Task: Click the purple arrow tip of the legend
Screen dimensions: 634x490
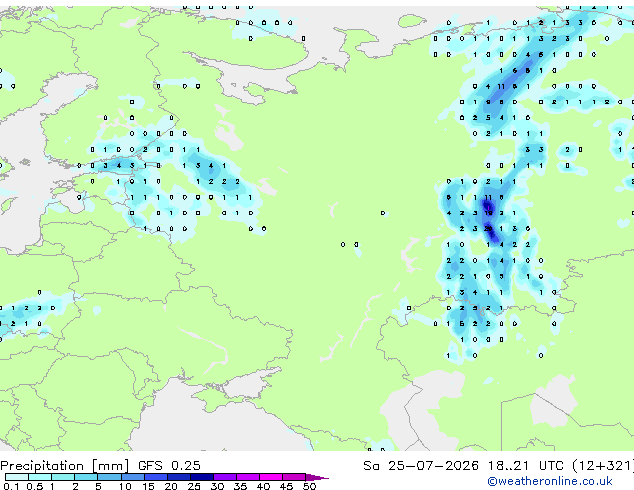Action: coord(317,477)
